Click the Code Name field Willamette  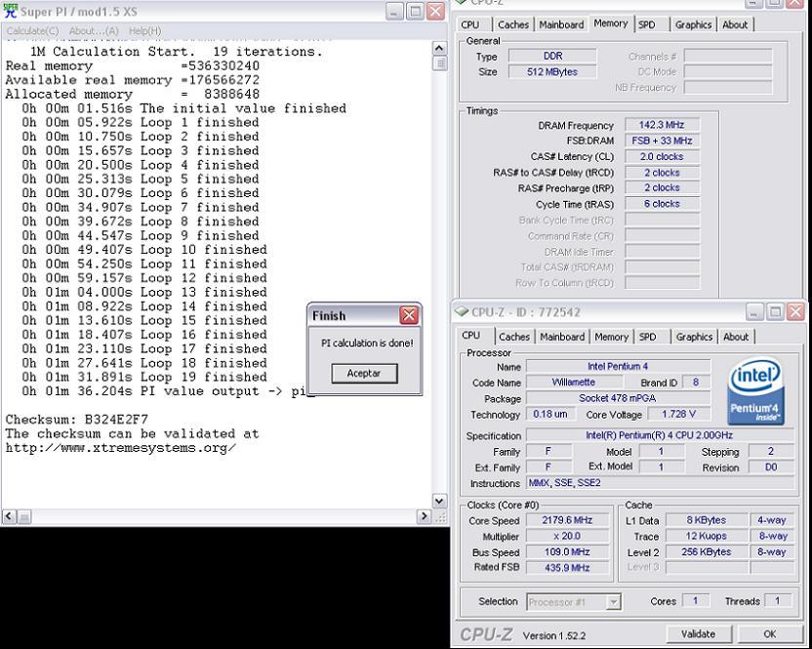574,383
